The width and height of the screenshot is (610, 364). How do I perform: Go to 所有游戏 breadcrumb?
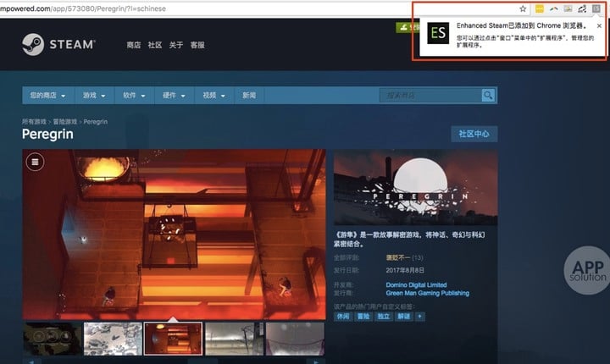click(x=34, y=122)
